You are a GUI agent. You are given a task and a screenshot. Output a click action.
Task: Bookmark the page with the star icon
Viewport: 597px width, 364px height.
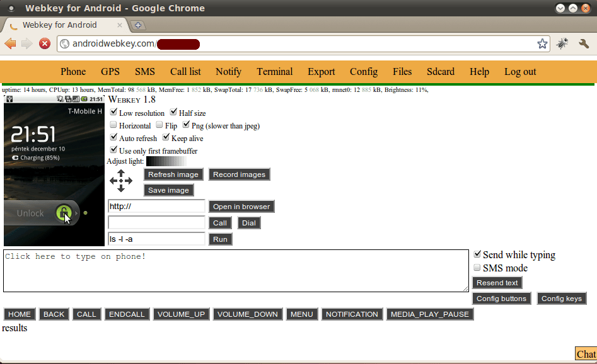point(542,43)
